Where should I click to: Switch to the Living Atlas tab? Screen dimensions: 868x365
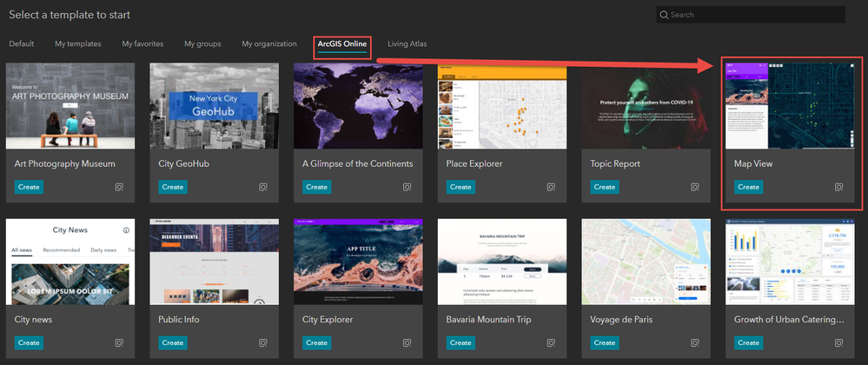pyautogui.click(x=407, y=43)
